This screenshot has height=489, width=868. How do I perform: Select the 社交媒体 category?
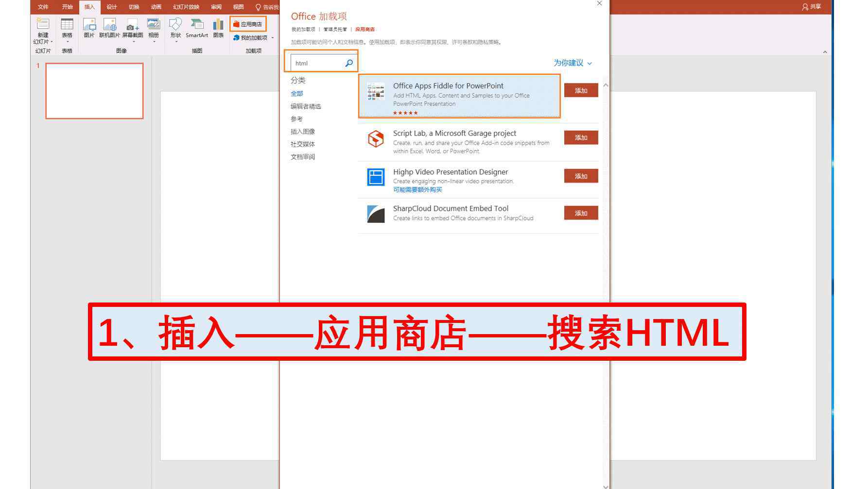(x=303, y=144)
